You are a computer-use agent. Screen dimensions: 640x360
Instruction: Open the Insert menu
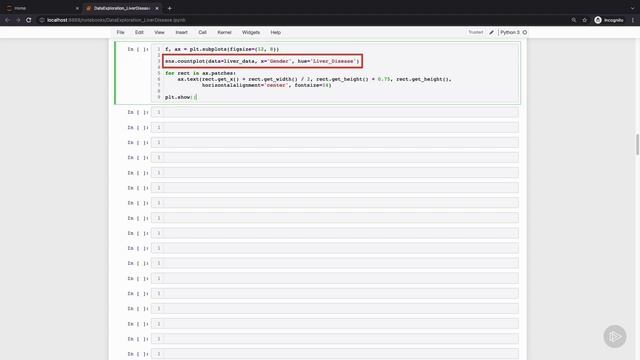coord(181,32)
